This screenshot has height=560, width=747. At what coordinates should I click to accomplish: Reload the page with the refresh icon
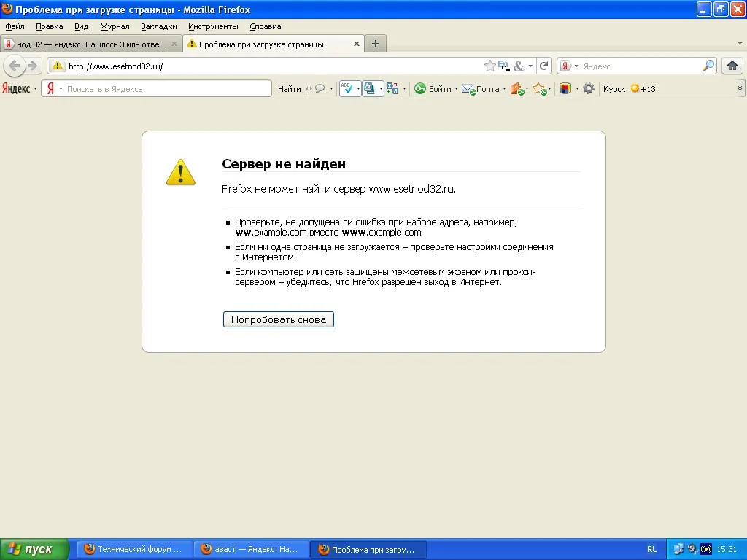[x=543, y=66]
